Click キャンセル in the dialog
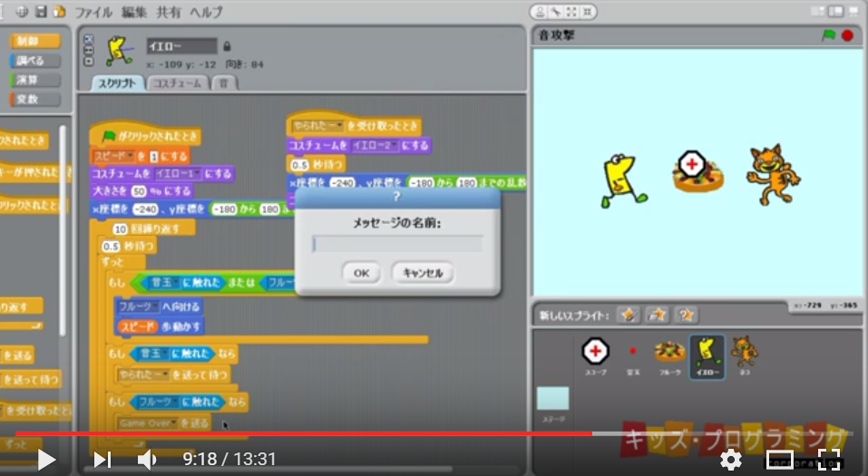 click(x=422, y=273)
